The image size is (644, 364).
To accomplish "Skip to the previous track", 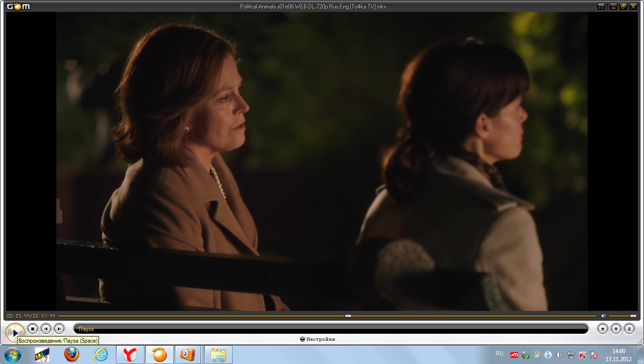I will pos(45,328).
